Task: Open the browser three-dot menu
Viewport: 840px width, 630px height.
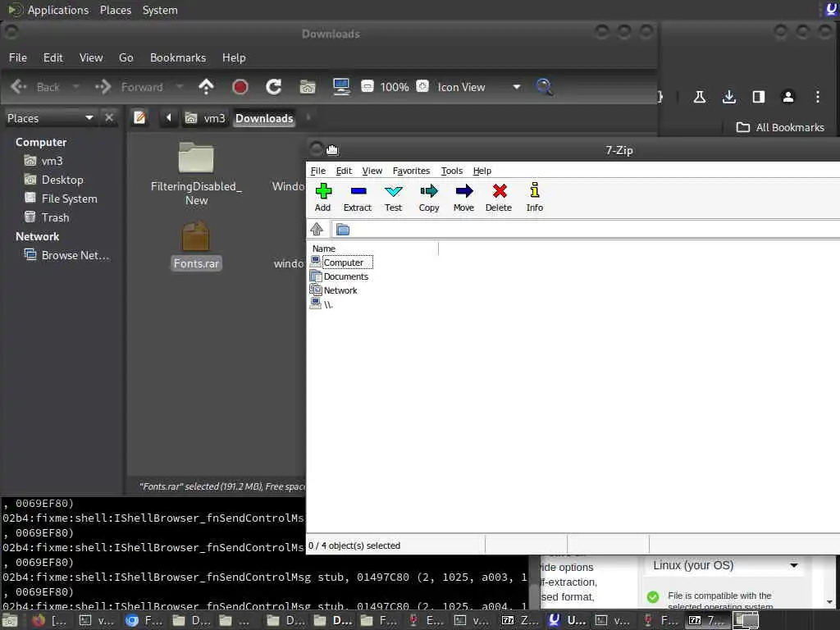Action: tap(818, 97)
